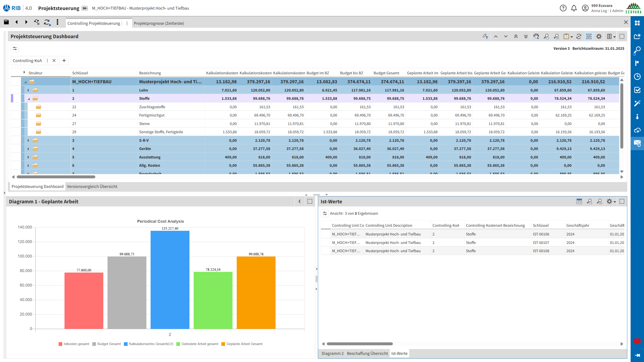Click the save icon in toolbar
The width and height of the screenshot is (644, 362).
[6, 22]
